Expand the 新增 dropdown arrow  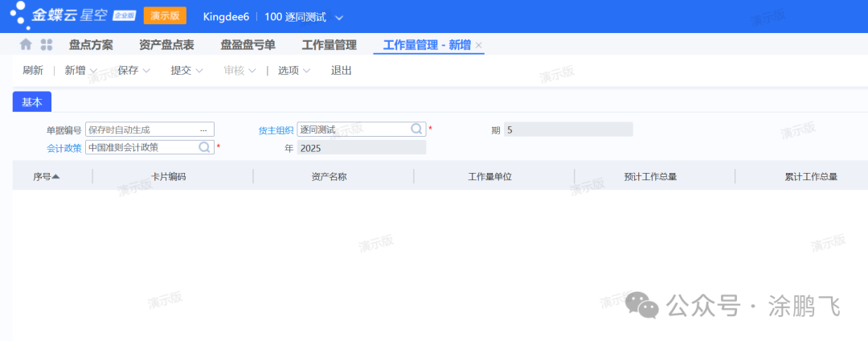point(93,71)
